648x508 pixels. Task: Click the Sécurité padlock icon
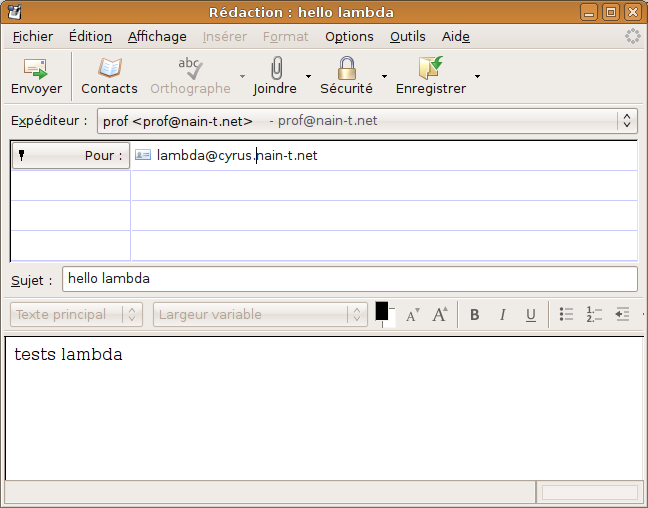click(x=346, y=69)
